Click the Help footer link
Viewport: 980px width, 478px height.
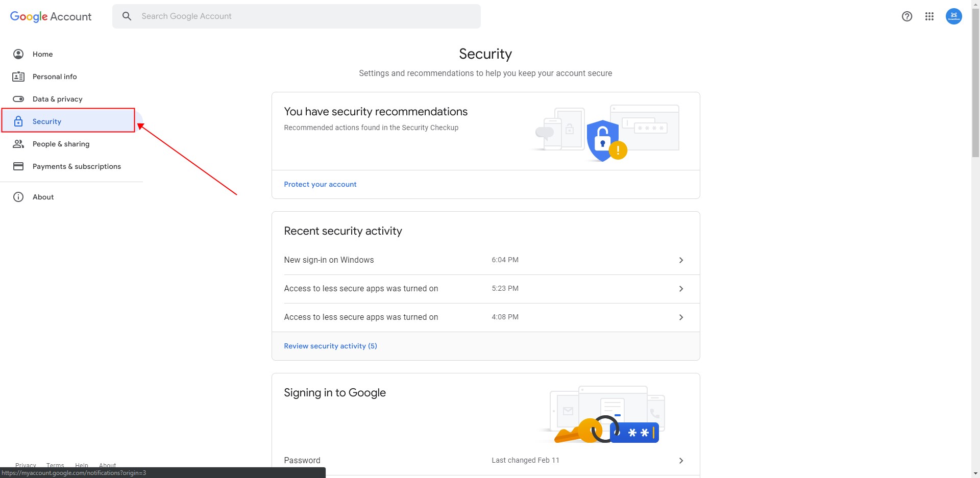coord(82,465)
